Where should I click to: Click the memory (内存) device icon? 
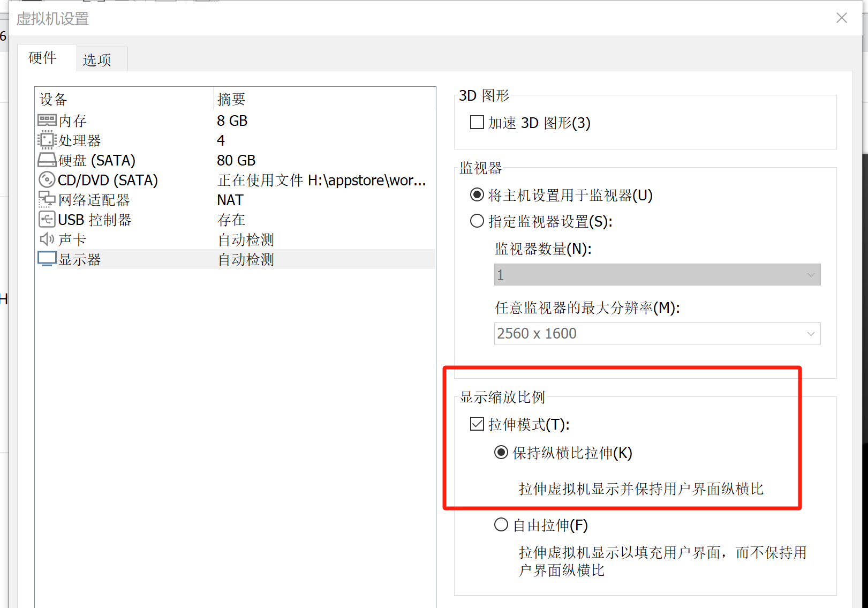coord(47,121)
